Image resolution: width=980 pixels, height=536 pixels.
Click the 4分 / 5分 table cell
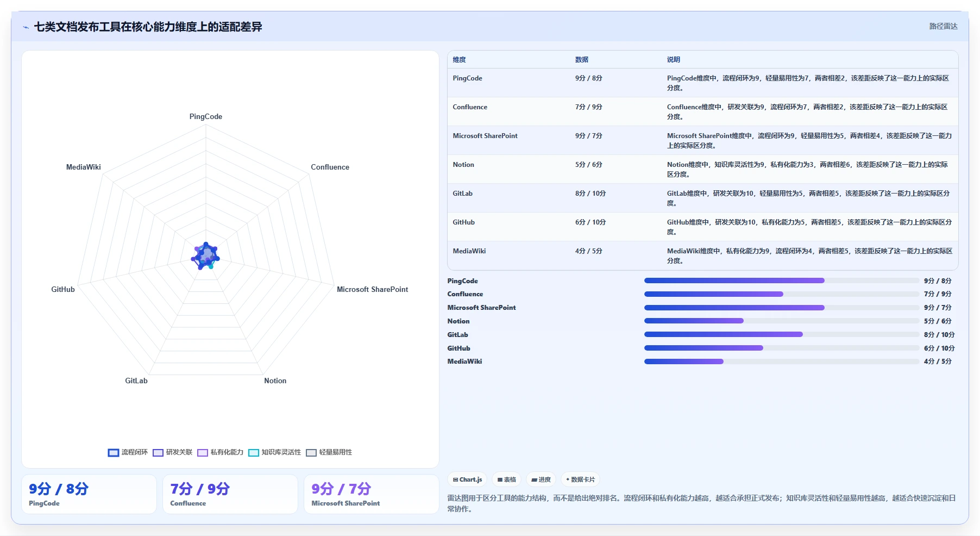589,251
